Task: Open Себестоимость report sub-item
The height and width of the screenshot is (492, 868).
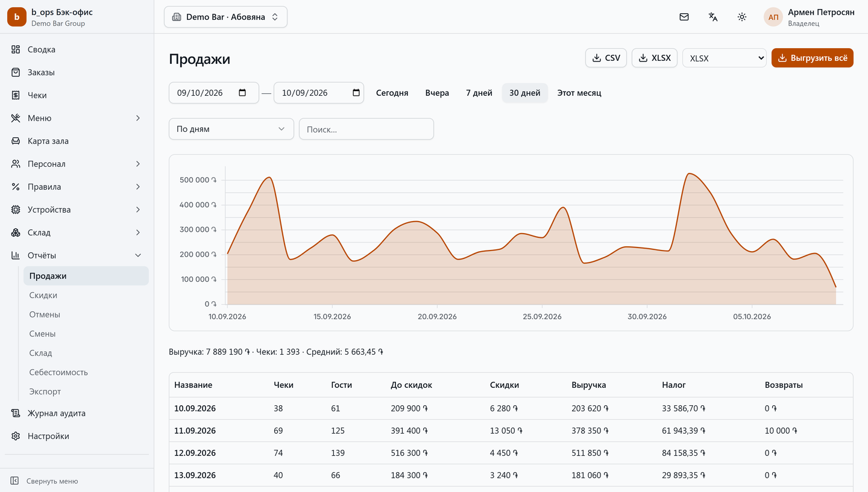Action: [x=86, y=372]
